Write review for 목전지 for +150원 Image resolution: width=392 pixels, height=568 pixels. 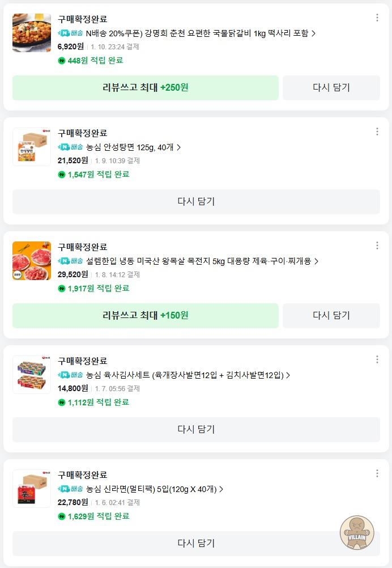tap(146, 315)
